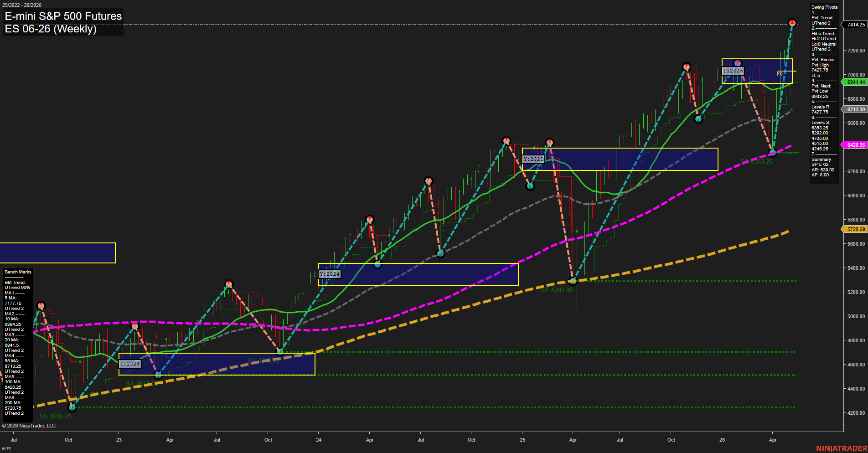Click the 24 year label on time axis
The image size is (868, 453).
319,440
